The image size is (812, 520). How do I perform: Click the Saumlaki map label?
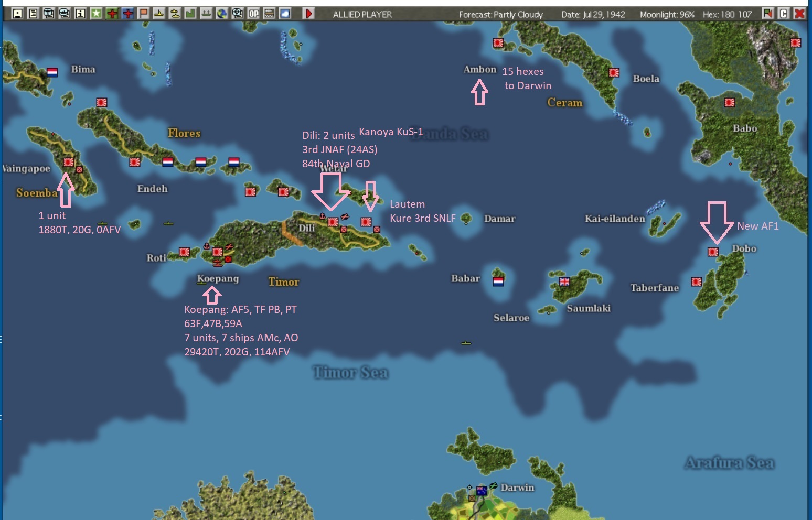pos(589,308)
